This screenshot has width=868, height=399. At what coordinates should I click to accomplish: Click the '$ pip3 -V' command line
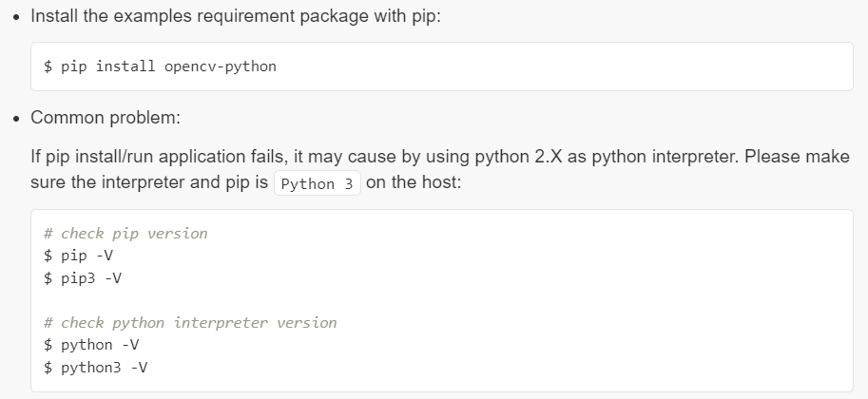coord(83,277)
